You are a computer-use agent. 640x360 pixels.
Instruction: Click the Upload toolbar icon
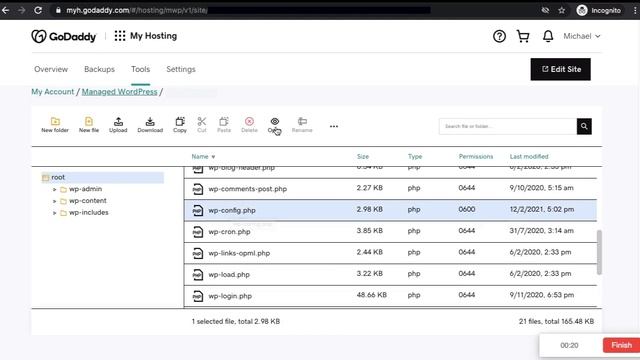pos(118,124)
